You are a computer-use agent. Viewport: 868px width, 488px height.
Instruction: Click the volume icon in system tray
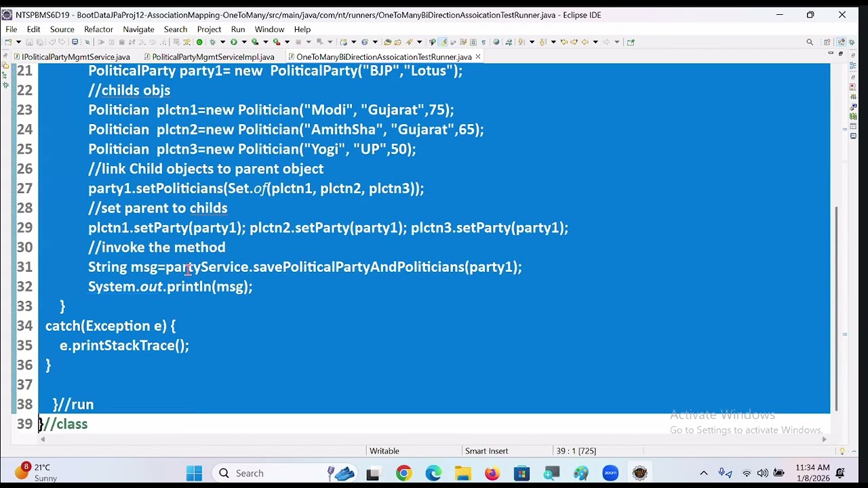[762, 473]
